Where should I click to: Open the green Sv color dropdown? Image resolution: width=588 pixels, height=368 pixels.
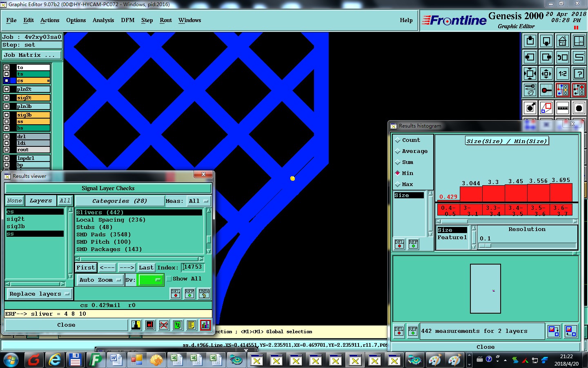pyautogui.click(x=151, y=280)
